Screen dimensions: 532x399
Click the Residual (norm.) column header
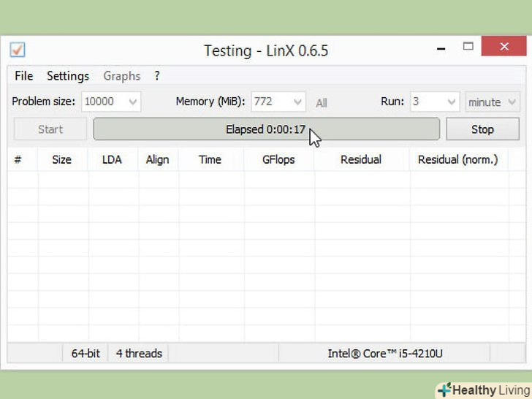(458, 159)
